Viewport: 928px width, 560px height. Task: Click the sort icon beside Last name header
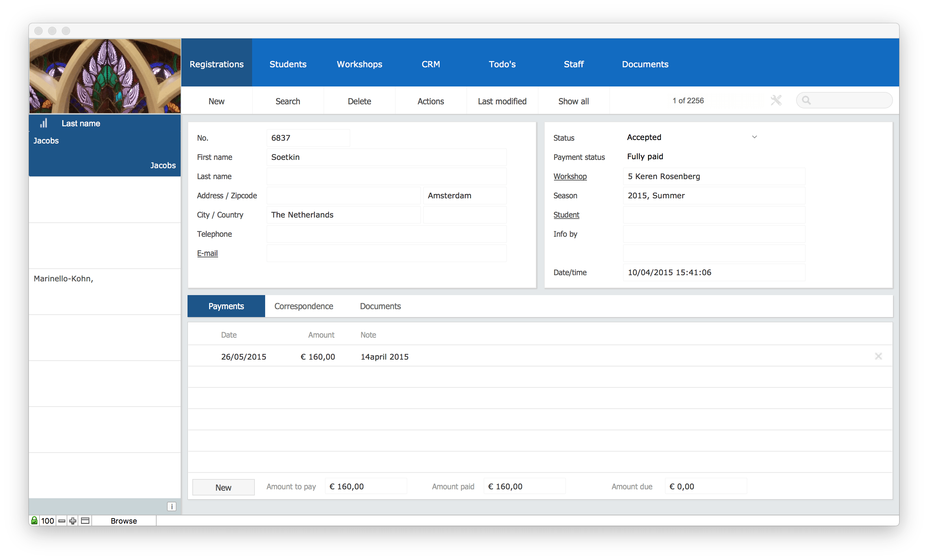[x=44, y=123]
